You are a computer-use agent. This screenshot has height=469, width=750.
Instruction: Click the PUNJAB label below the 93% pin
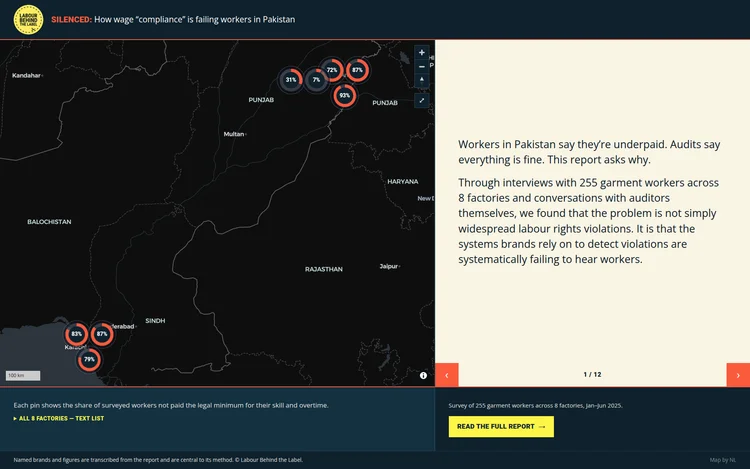click(385, 103)
